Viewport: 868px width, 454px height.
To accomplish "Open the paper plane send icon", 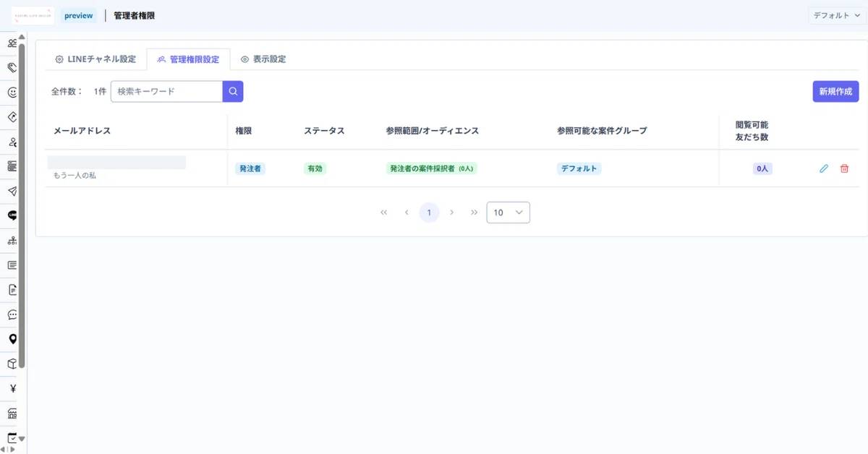I will tap(12, 191).
